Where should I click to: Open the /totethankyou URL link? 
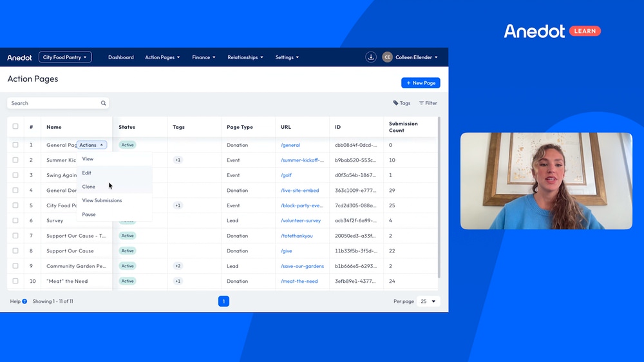296,236
